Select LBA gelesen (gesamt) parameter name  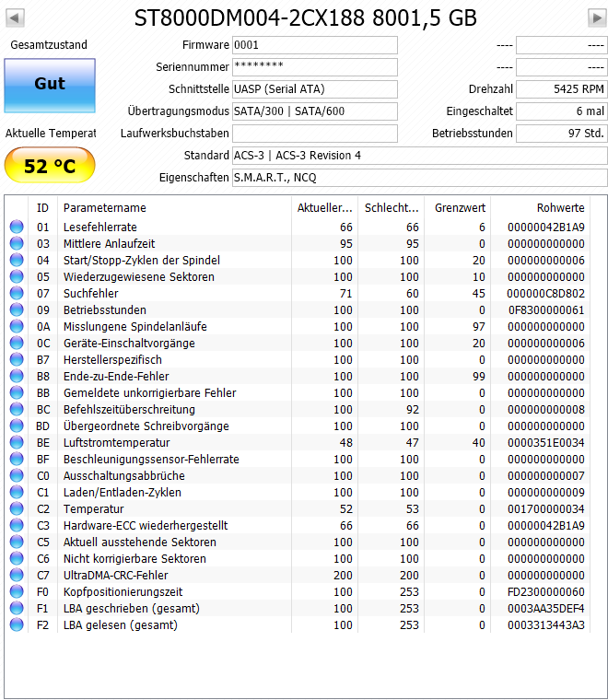pos(121,625)
